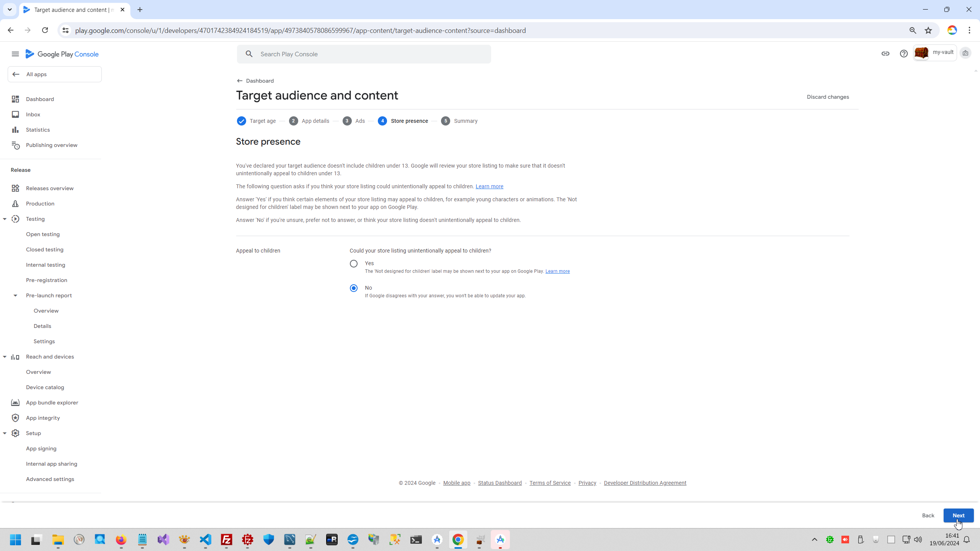980x551 pixels.
Task: Open the help question mark icon
Action: [x=904, y=54]
